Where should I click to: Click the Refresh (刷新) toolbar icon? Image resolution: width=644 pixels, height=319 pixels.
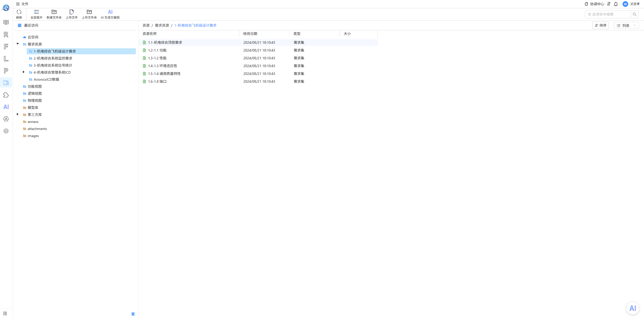[19, 12]
